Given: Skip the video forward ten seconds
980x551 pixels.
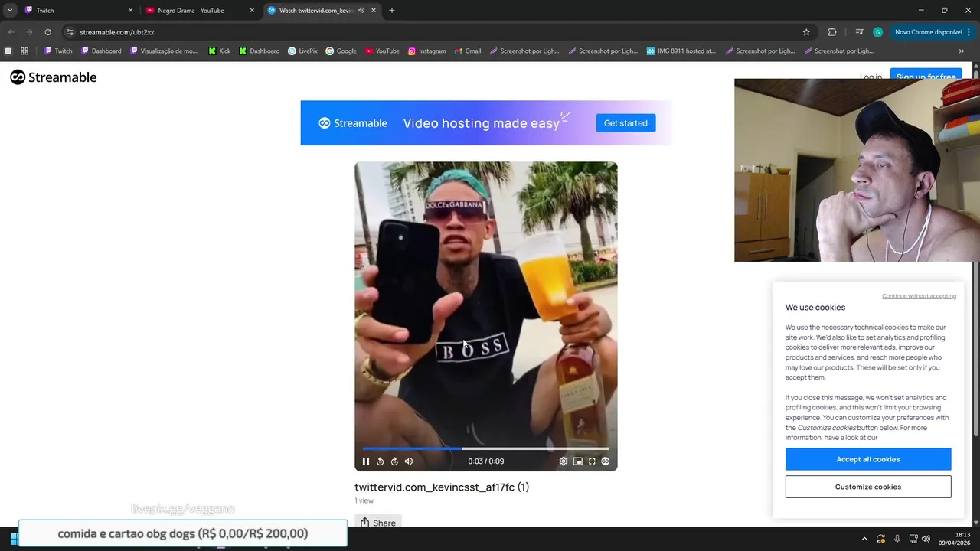Looking at the screenshot, I should (394, 461).
